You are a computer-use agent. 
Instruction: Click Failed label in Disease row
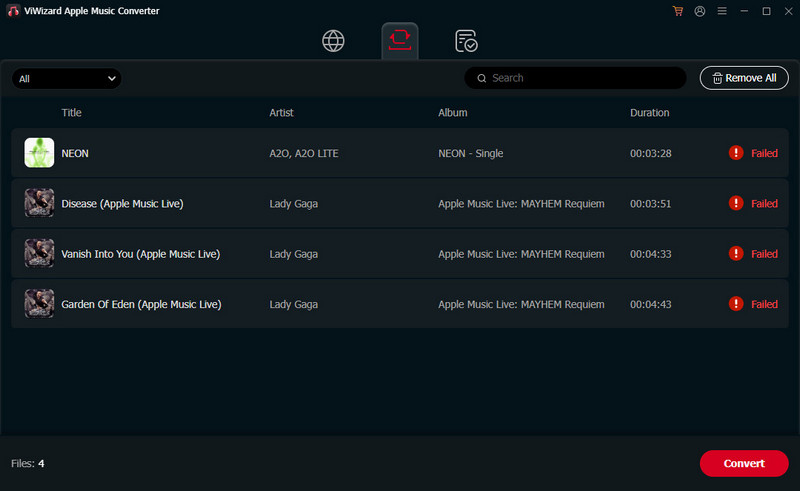point(764,204)
